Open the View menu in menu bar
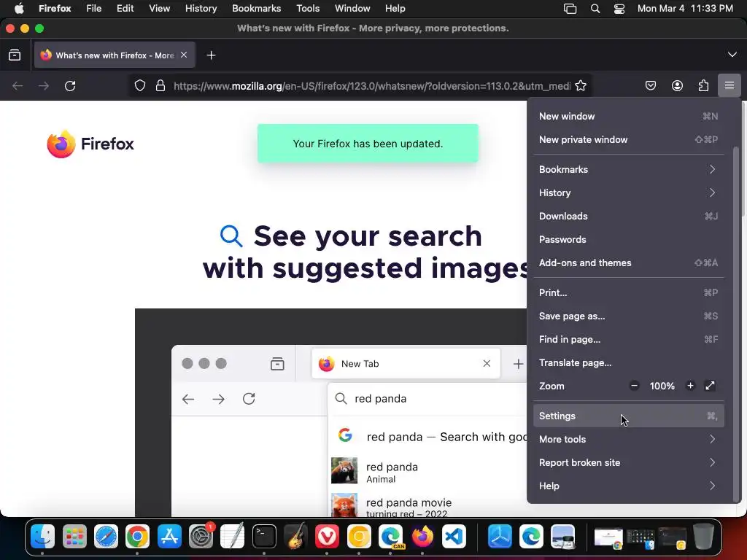 [159, 9]
